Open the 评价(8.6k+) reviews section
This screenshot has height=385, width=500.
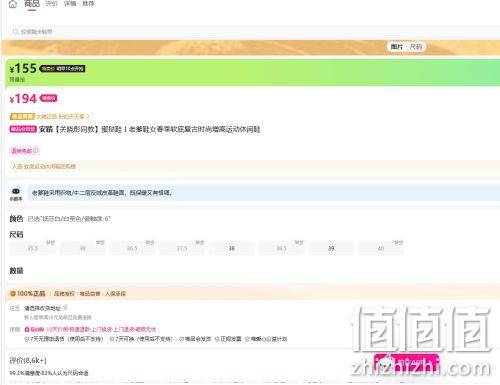point(28,360)
